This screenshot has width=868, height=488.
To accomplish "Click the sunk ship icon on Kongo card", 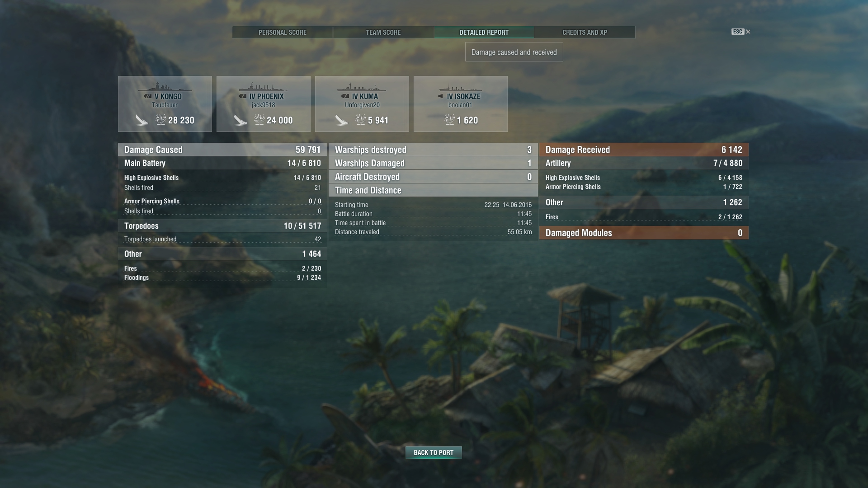I will click(142, 120).
